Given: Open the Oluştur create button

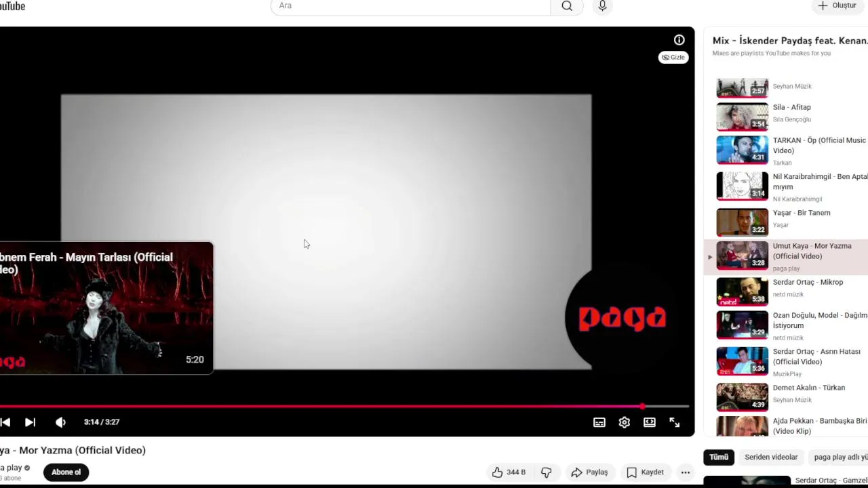Looking at the screenshot, I should click(837, 5).
